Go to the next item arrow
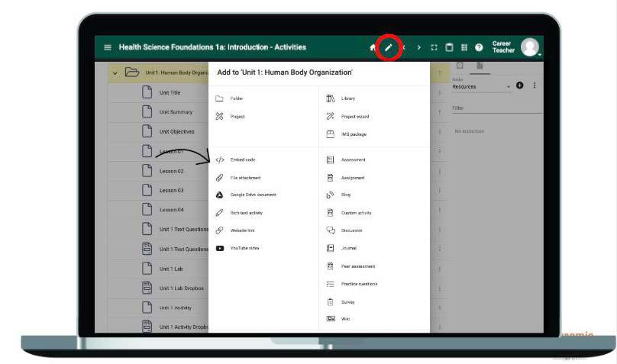 (418, 47)
